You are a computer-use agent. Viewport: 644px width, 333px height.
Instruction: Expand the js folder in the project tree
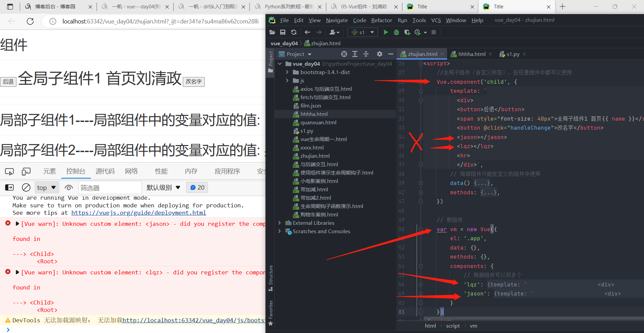[x=287, y=80]
